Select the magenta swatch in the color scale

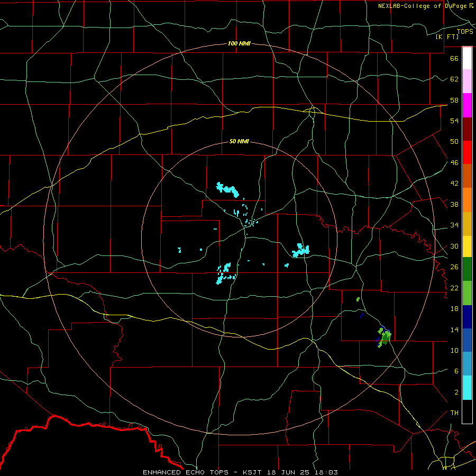467,105
